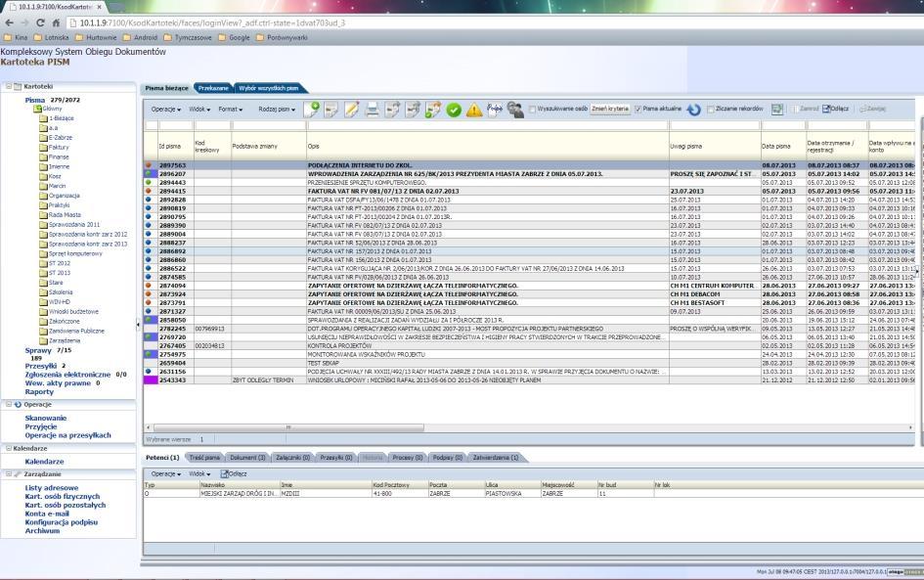Open the Operacje dropdown in the Petenci panel
This screenshot has width=924, height=580.
click(165, 474)
